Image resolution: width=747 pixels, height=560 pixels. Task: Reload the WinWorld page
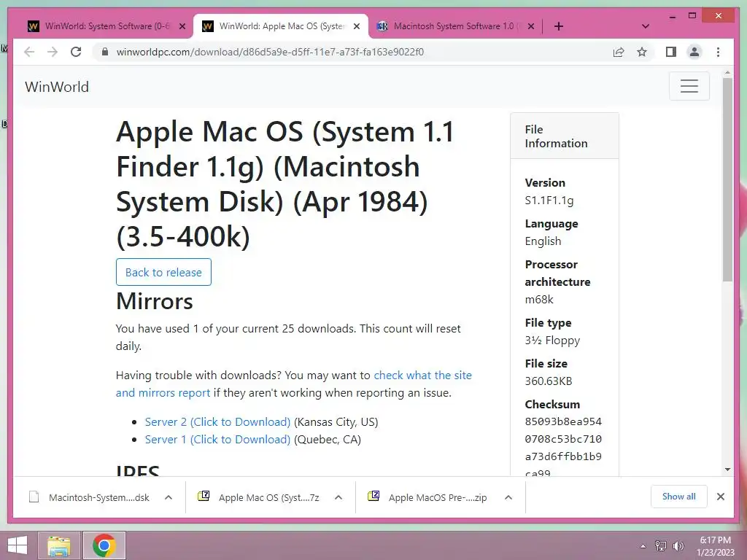coord(76,52)
